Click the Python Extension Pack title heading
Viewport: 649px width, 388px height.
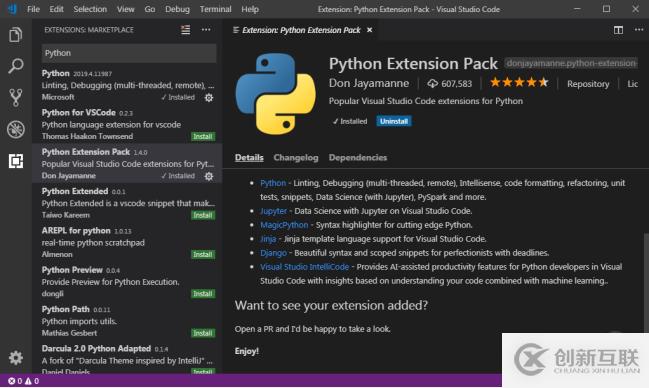[x=413, y=63]
